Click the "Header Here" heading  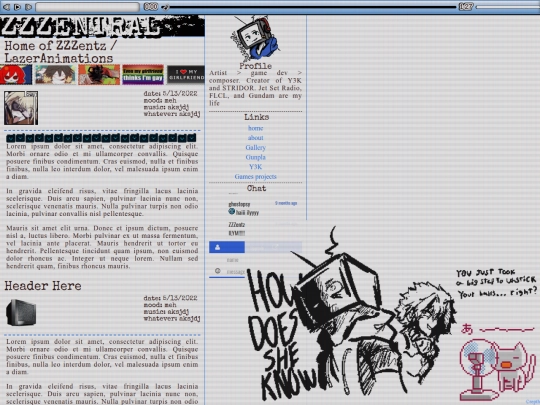(x=43, y=286)
